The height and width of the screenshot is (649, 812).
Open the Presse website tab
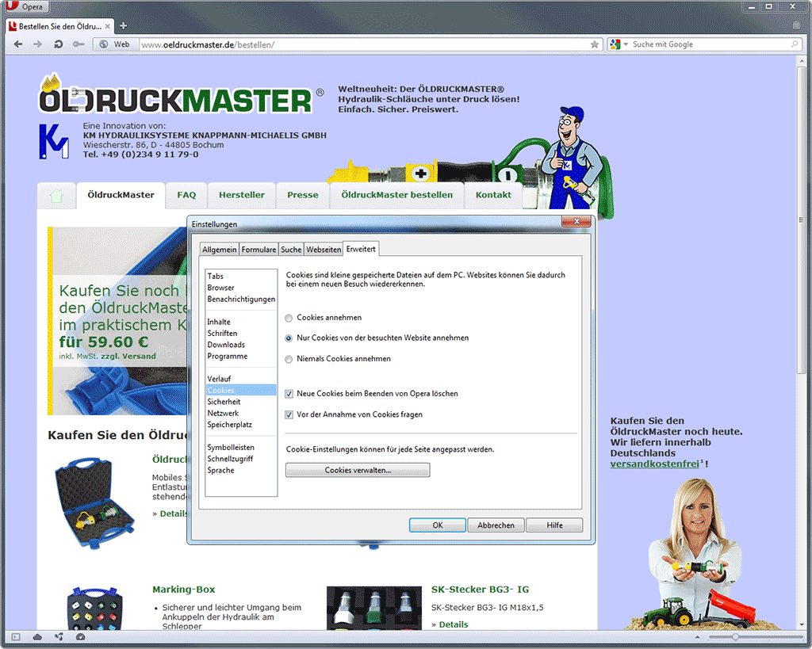[303, 195]
